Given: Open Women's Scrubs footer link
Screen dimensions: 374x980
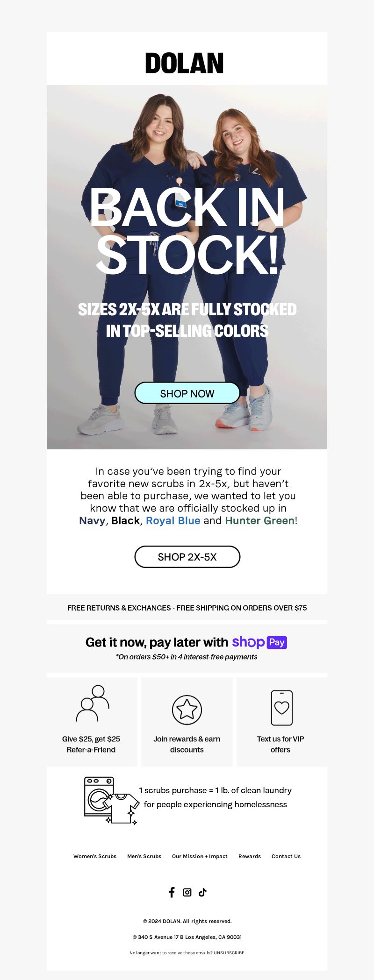Looking at the screenshot, I should click(x=95, y=856).
